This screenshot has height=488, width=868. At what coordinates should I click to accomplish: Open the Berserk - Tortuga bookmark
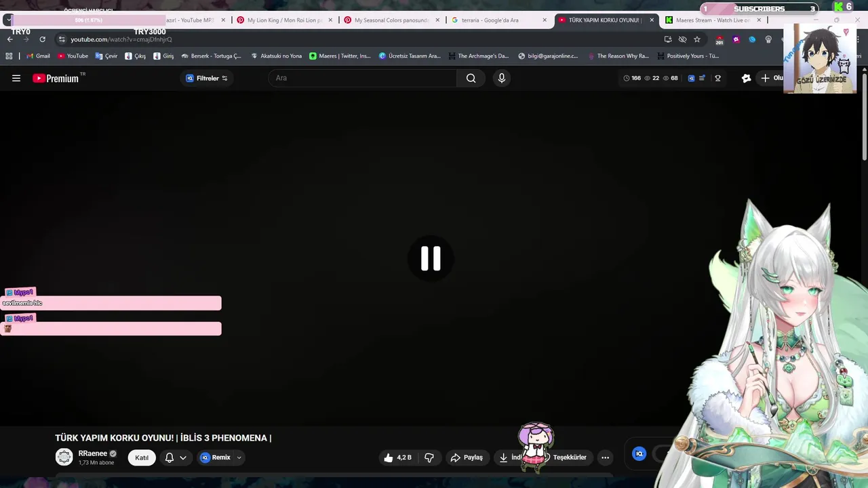click(211, 56)
